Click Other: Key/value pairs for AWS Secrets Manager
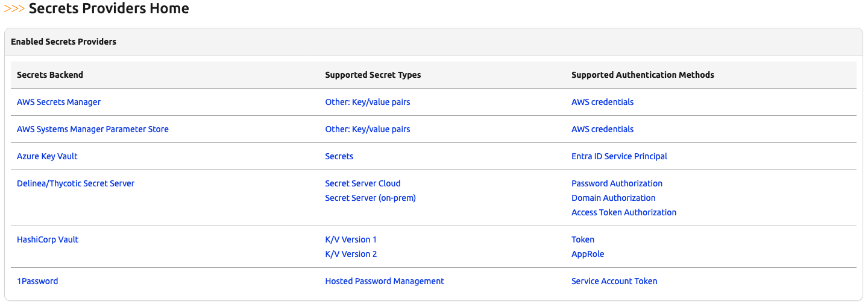 tap(368, 102)
